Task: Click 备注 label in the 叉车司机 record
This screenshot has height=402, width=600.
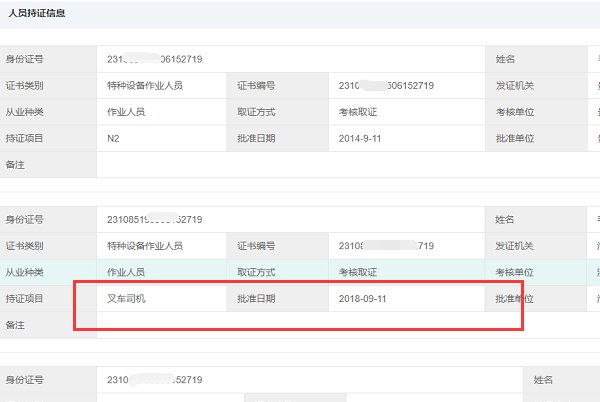Action: (15, 325)
